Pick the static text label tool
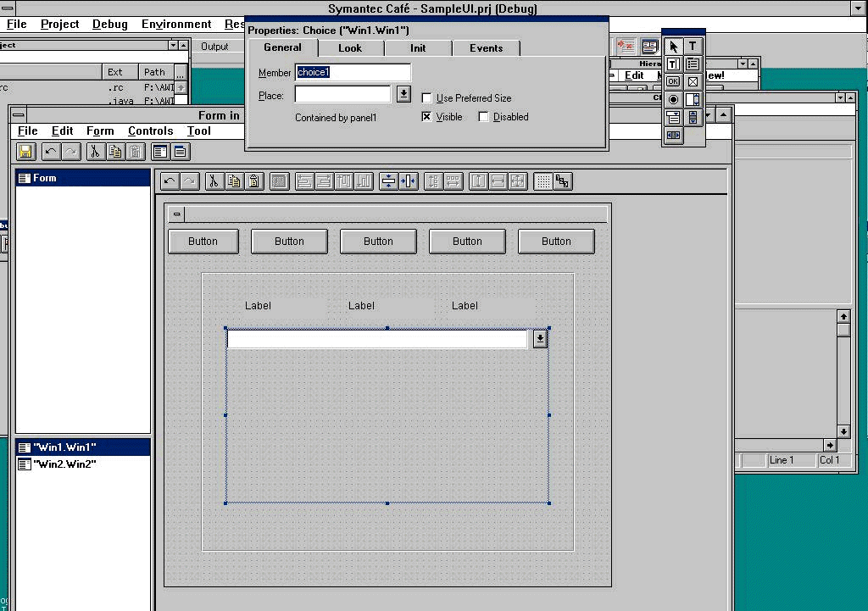868x611 pixels. point(693,47)
